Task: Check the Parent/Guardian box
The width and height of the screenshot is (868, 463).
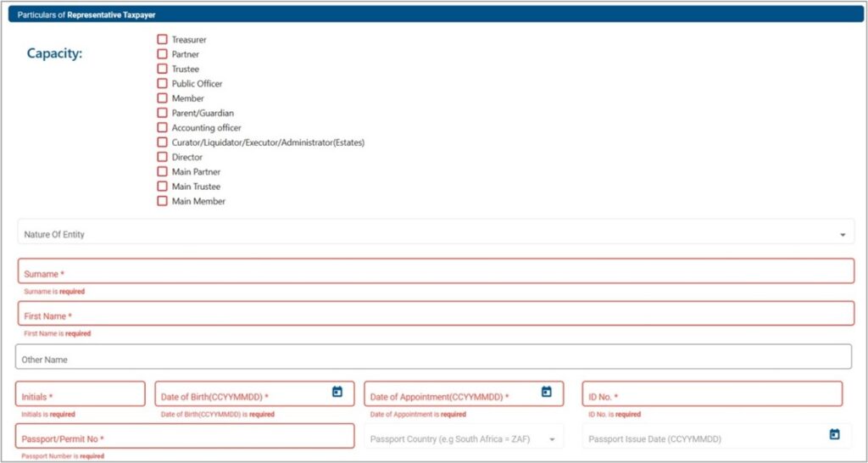Action: tap(162, 113)
